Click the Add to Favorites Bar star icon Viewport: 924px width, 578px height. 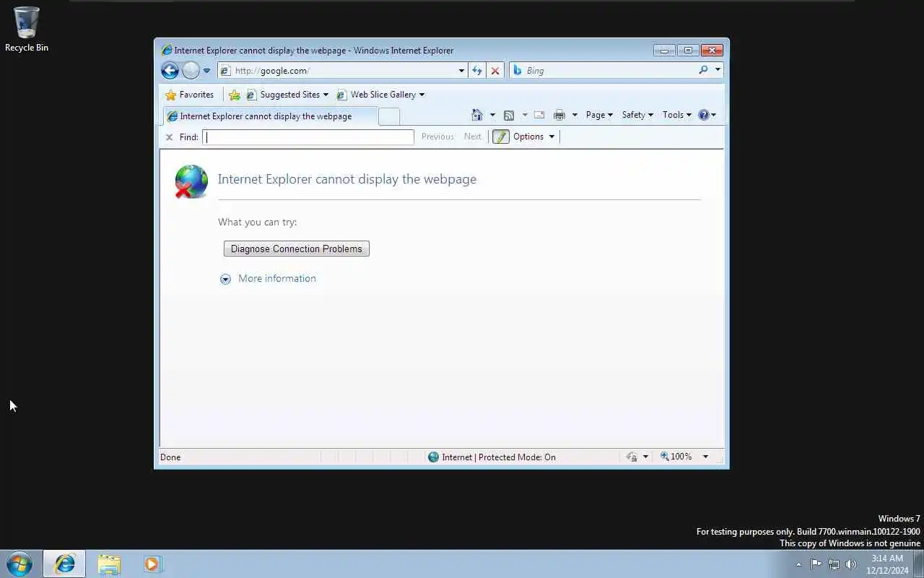coord(235,95)
